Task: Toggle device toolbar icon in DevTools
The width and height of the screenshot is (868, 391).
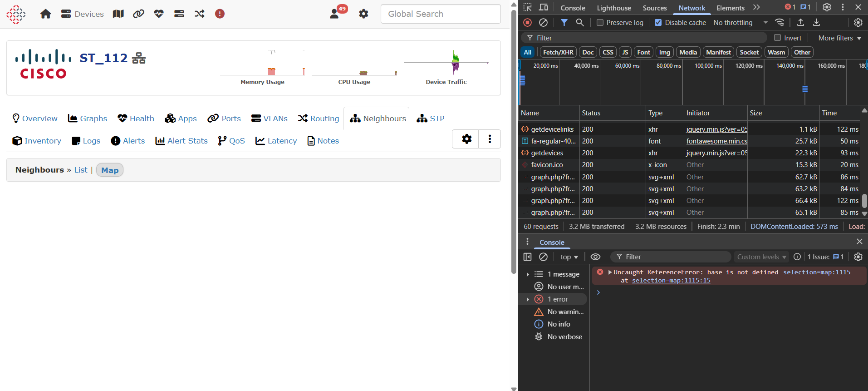Action: [x=543, y=7]
